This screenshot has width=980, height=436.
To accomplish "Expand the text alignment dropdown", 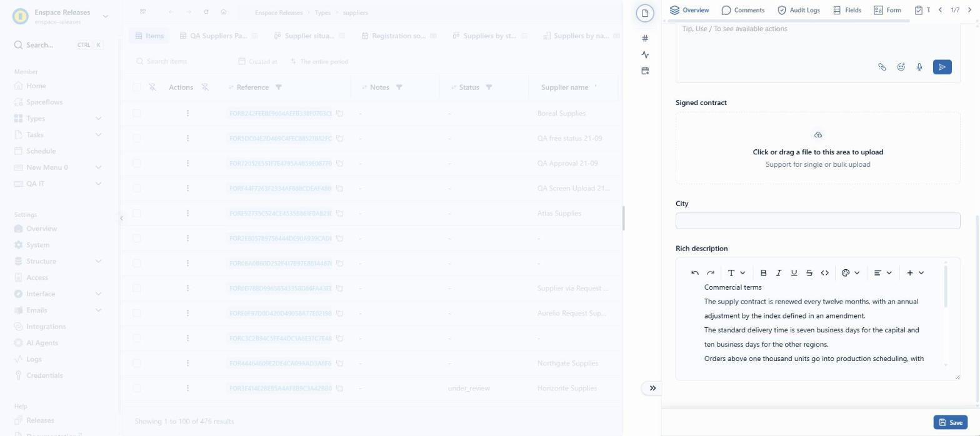I will click(x=882, y=273).
